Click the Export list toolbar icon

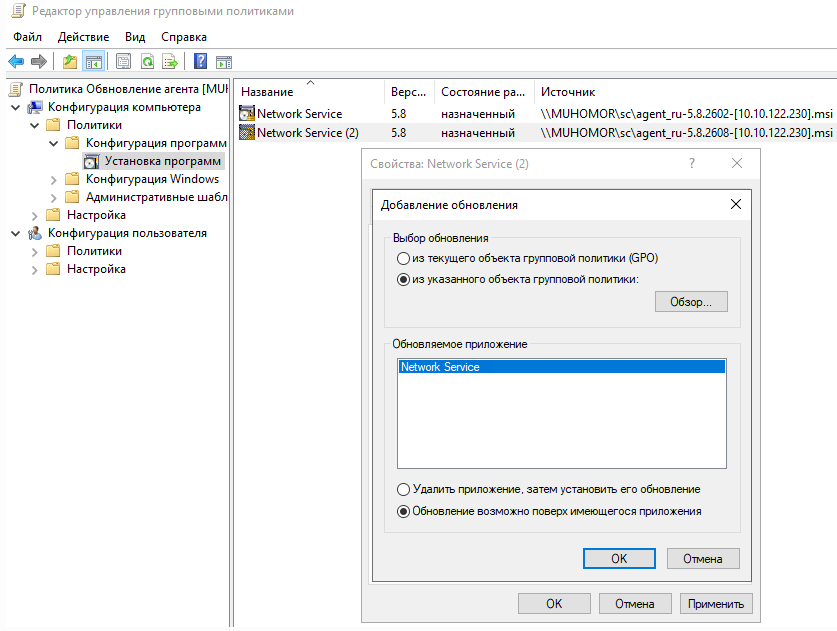(171, 62)
